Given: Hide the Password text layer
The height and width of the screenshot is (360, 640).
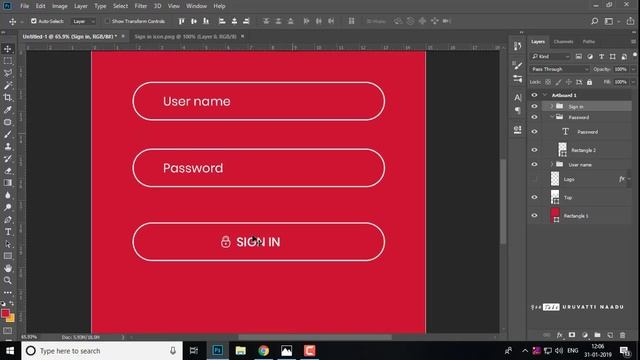Looking at the screenshot, I should coord(534,132).
